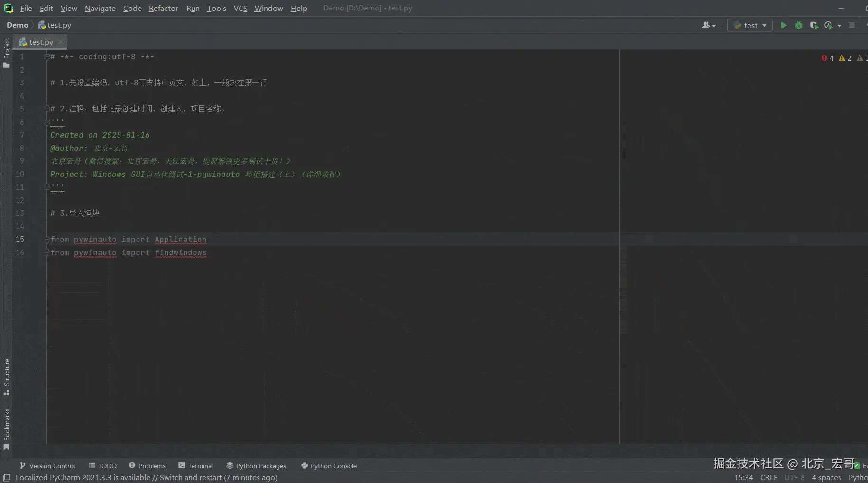This screenshot has height=483, width=868.
Task: Click the tool windows quick access icon
Action: coord(7,478)
